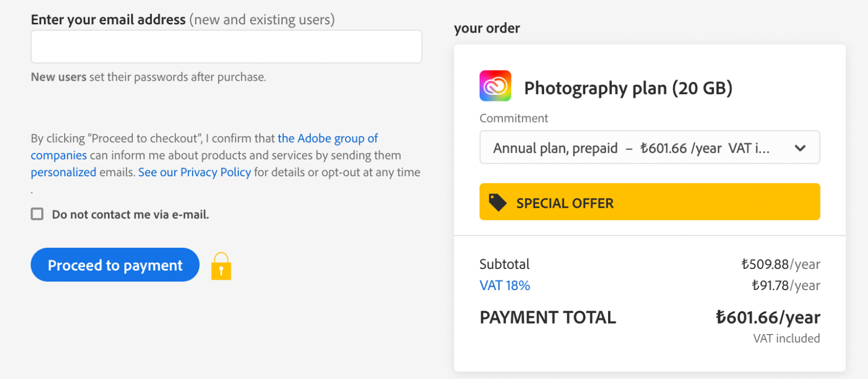Click the companies link on second line

pos(59,155)
